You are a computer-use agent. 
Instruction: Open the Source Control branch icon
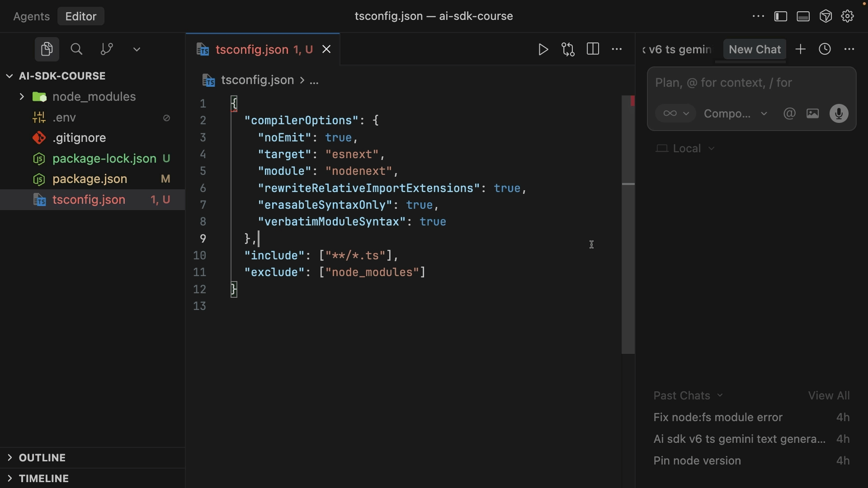(107, 49)
